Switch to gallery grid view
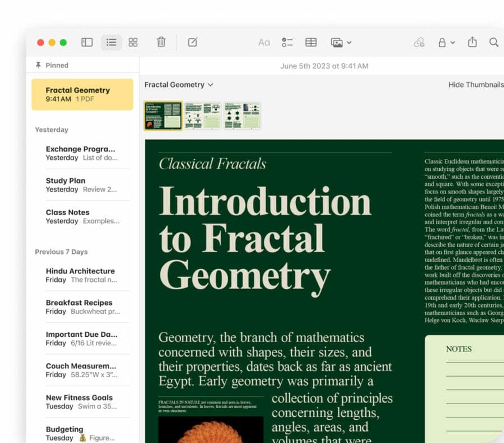The width and height of the screenshot is (504, 443). coord(133,42)
